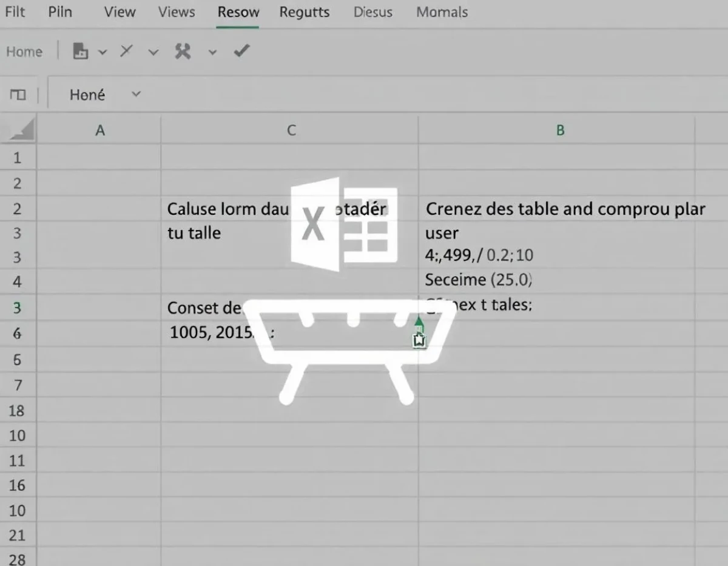Open the Filt menu

coord(15,12)
